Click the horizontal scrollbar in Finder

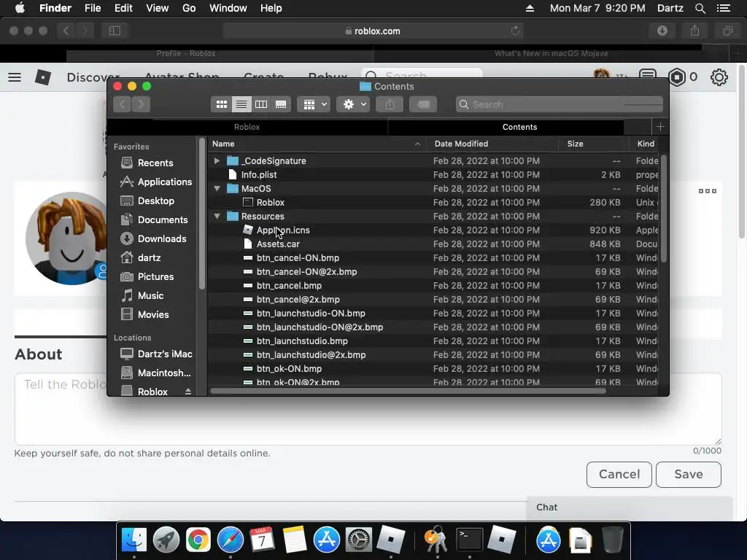(x=408, y=391)
